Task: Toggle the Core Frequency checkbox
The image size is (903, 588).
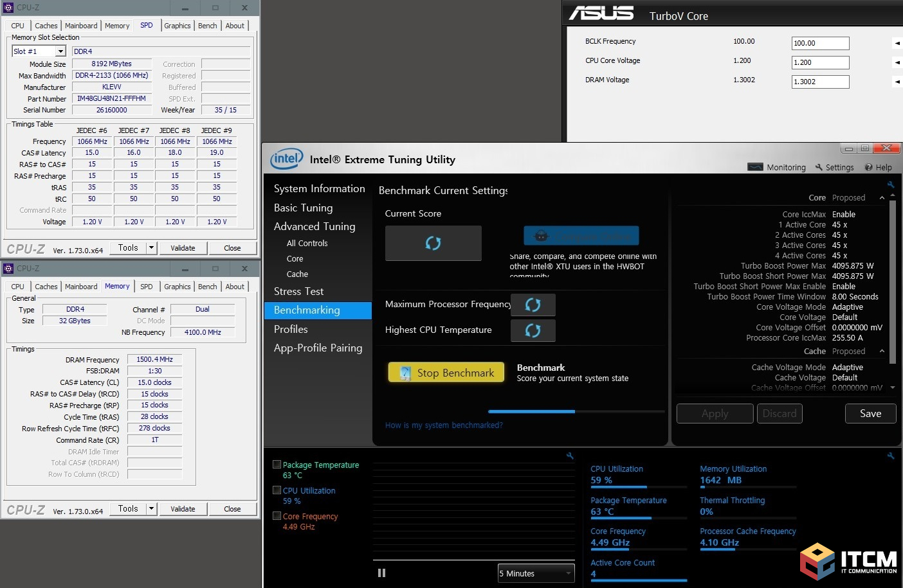Action: tap(277, 515)
